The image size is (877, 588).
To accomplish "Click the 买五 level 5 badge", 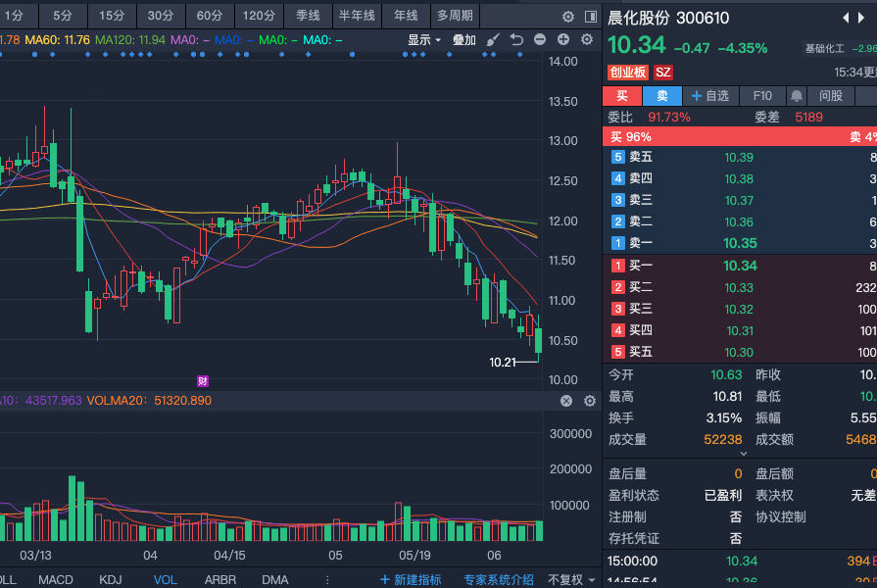I will tap(617, 352).
